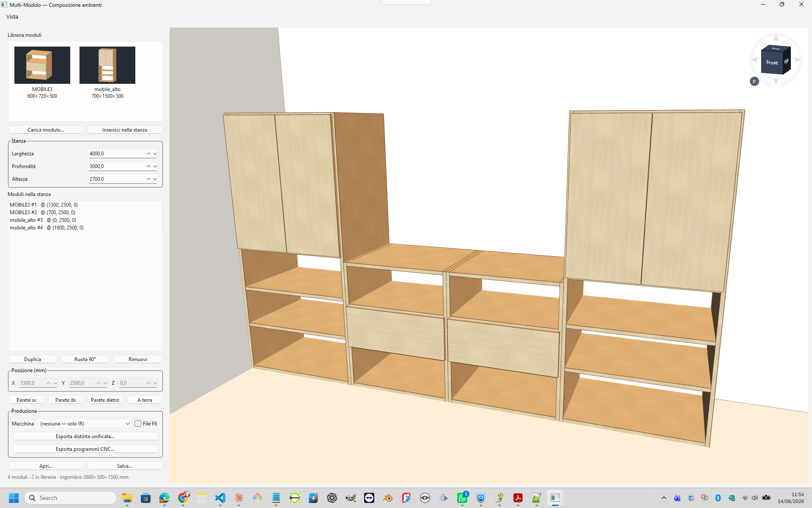Open Adobe Acrobat from taskbar
Viewport: 812px width, 508px height.
click(x=518, y=498)
